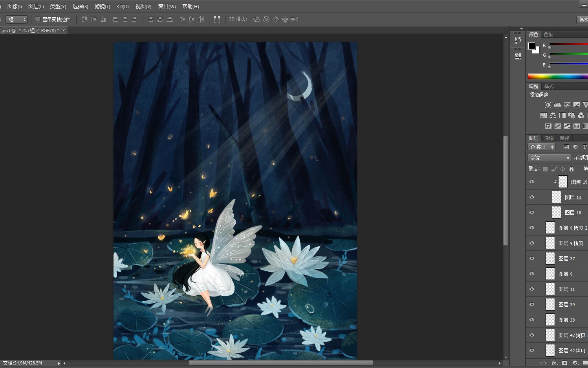Open the History panel icon
This screenshot has height=368, width=588.
[518, 40]
